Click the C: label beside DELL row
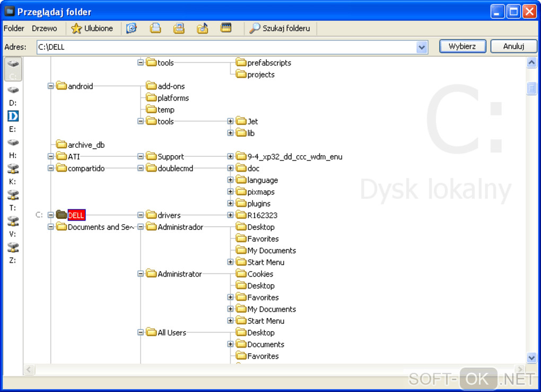541x392 pixels. (39, 215)
